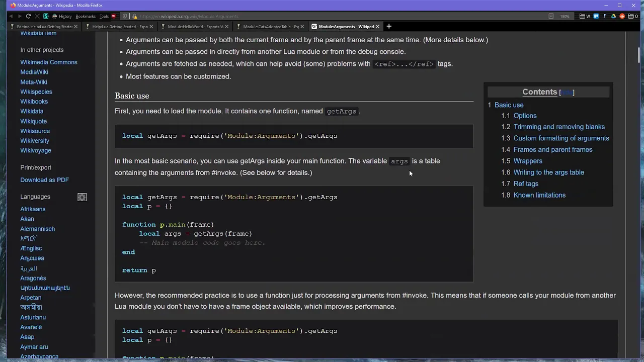Go back with the browser back arrow
The width and height of the screenshot is (644, 362).
point(11,16)
